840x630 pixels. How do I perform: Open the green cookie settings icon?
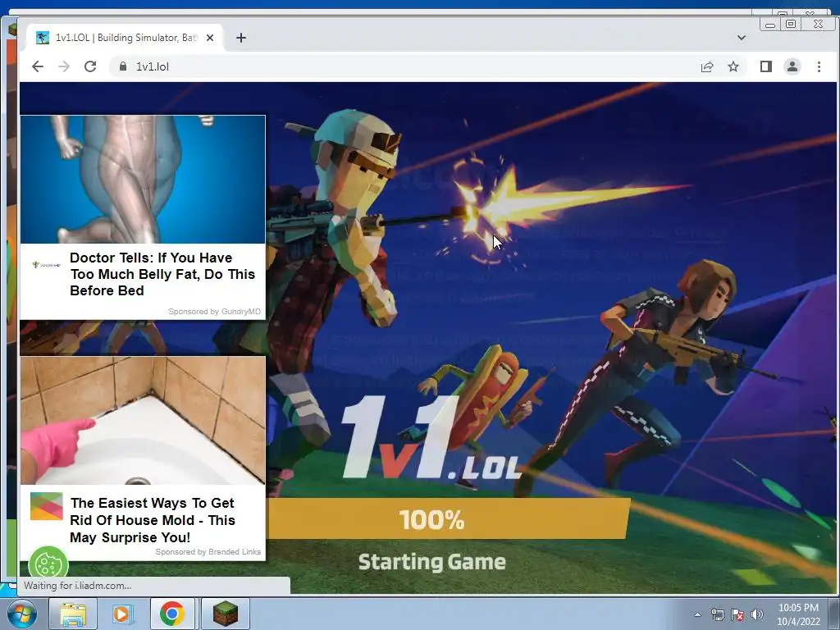[48, 563]
